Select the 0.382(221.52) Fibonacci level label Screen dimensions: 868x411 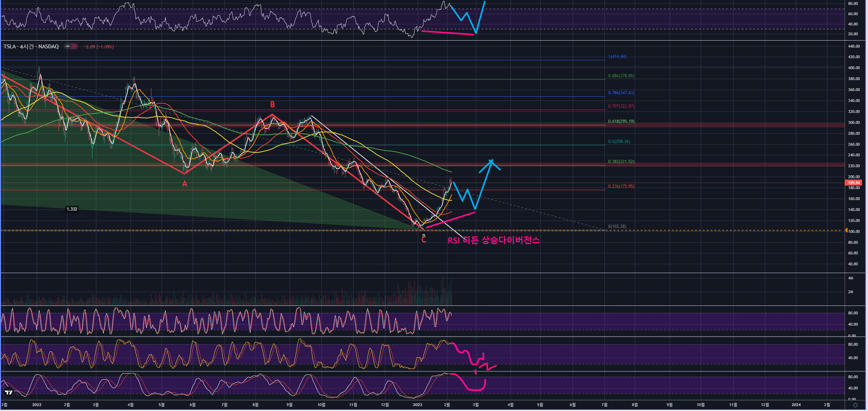click(x=621, y=162)
